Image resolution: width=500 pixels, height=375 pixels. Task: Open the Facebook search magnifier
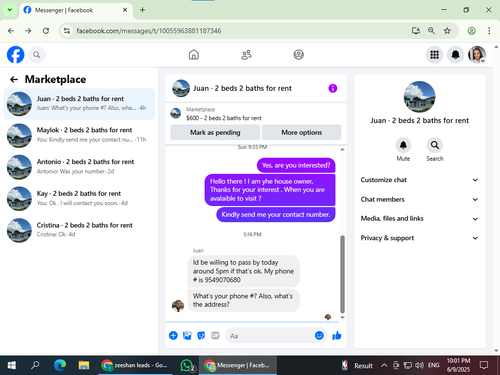pyautogui.click(x=37, y=55)
